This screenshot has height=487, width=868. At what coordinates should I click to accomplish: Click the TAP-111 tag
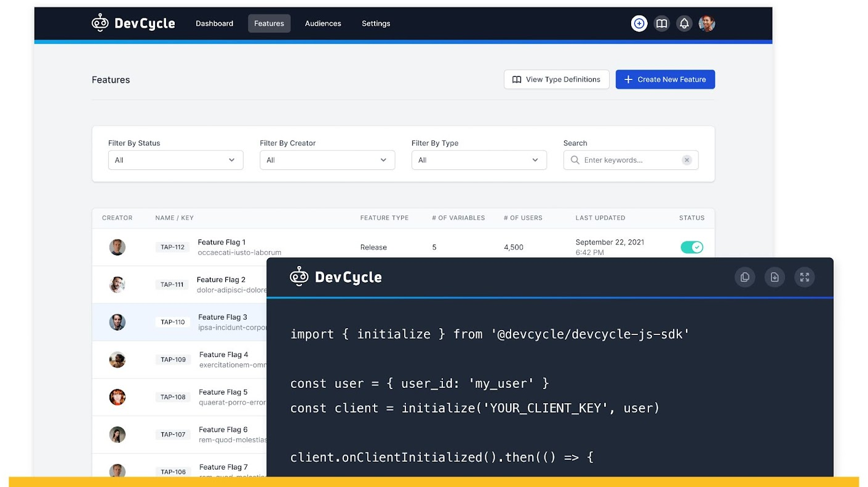coord(172,284)
